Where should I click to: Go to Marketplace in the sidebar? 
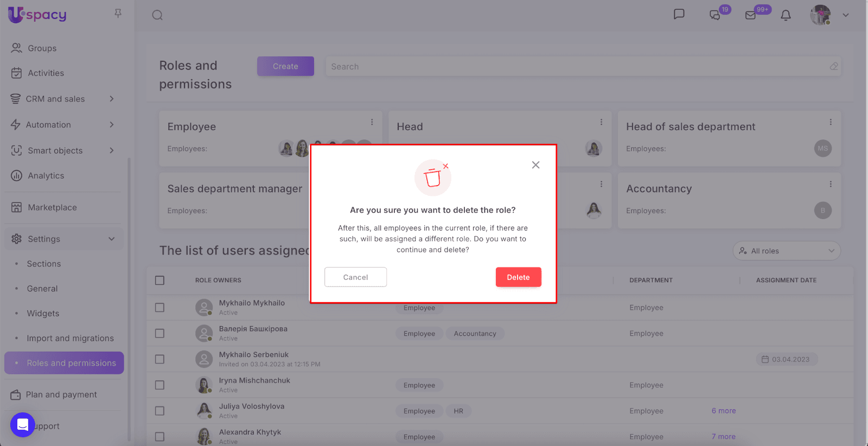point(52,207)
